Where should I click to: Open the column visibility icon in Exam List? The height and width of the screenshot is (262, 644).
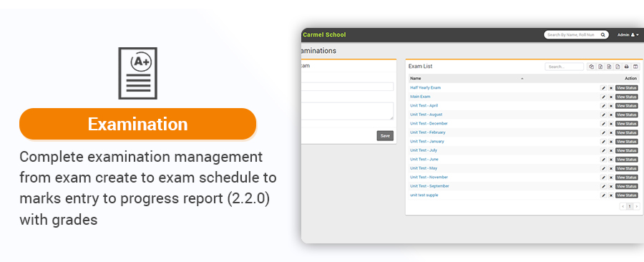(635, 67)
